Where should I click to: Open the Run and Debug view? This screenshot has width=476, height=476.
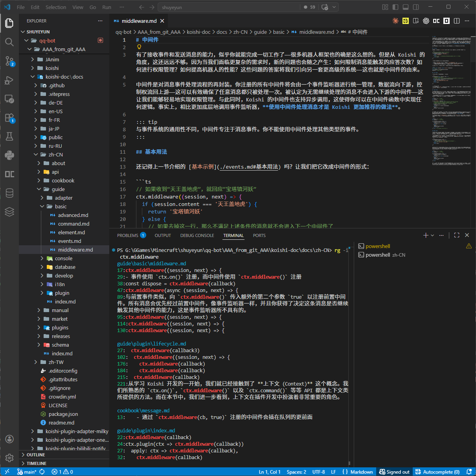click(9, 80)
